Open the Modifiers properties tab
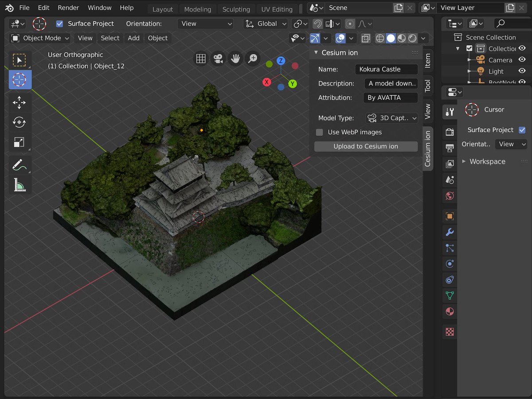The width and height of the screenshot is (532, 399). tap(450, 232)
